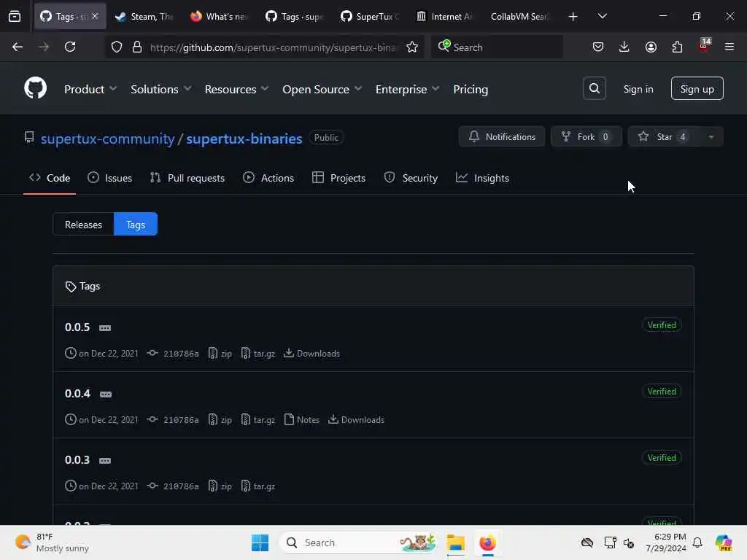Screen dimensions: 747x560
Task: Switch to the Internet Archive browser tab
Action: (445, 17)
